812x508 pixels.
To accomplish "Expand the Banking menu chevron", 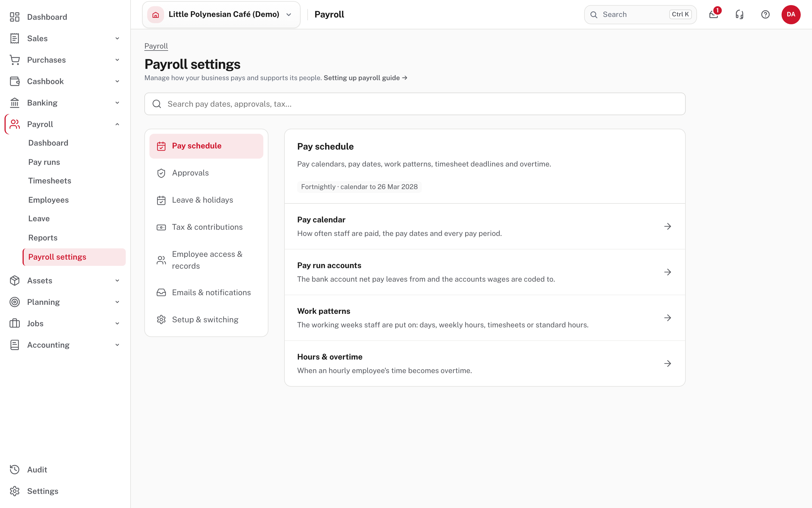I will [117, 103].
